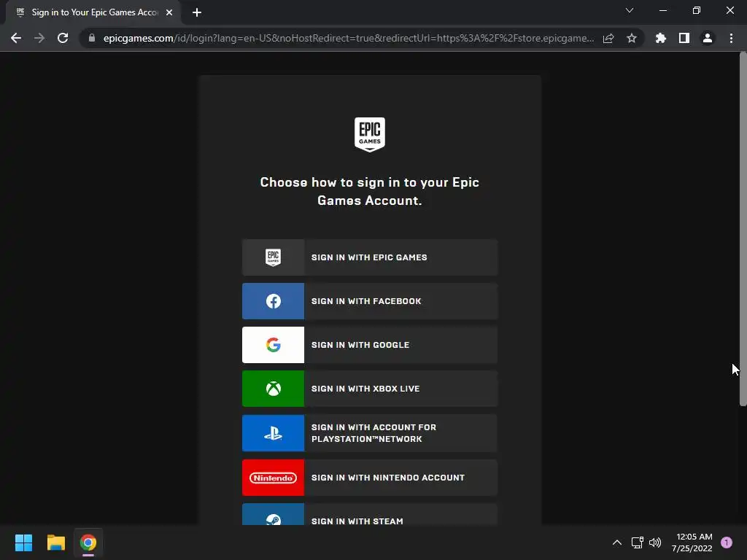Reload the Epic Games login page

point(63,38)
